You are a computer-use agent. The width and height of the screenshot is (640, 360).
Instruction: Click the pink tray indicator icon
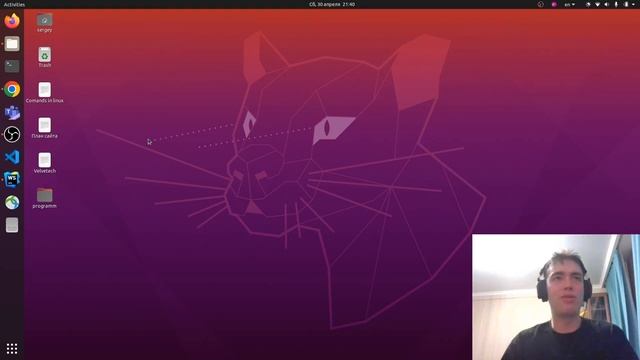(x=554, y=4)
